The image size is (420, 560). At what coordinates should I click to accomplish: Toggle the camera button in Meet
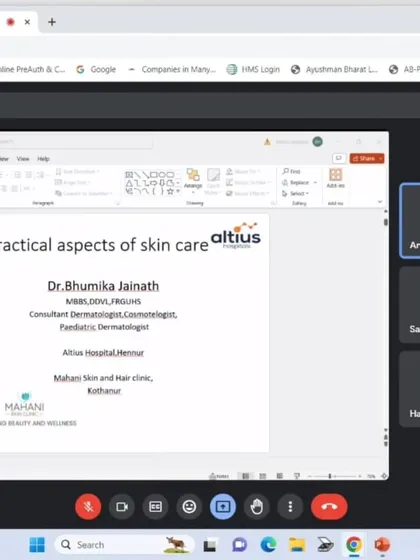point(122,506)
